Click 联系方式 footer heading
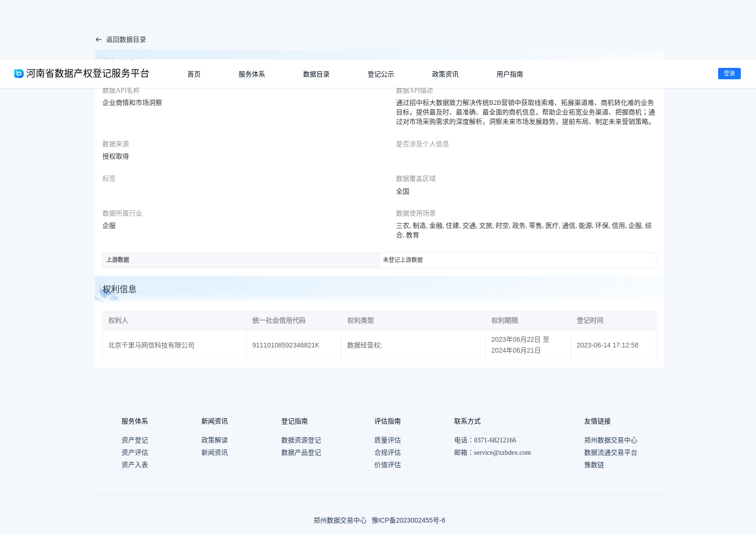 click(467, 422)
